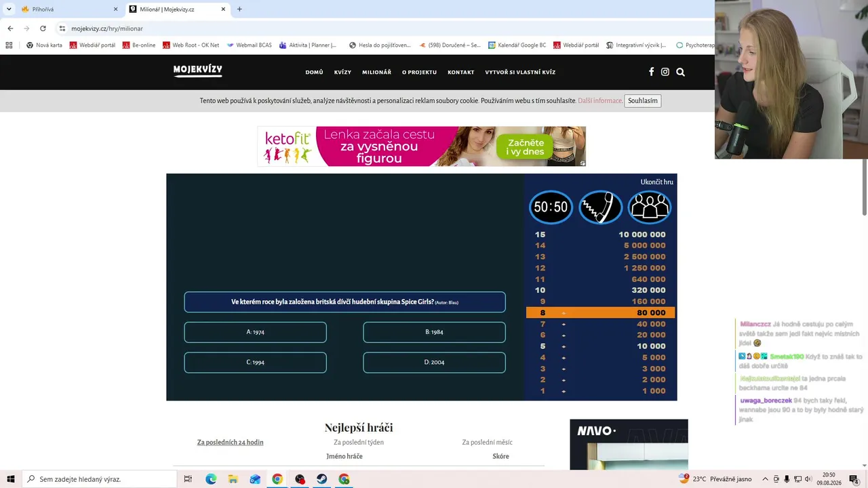This screenshot has height=488, width=868.
Task: Open the Nová karta bookmark
Action: tap(44, 45)
